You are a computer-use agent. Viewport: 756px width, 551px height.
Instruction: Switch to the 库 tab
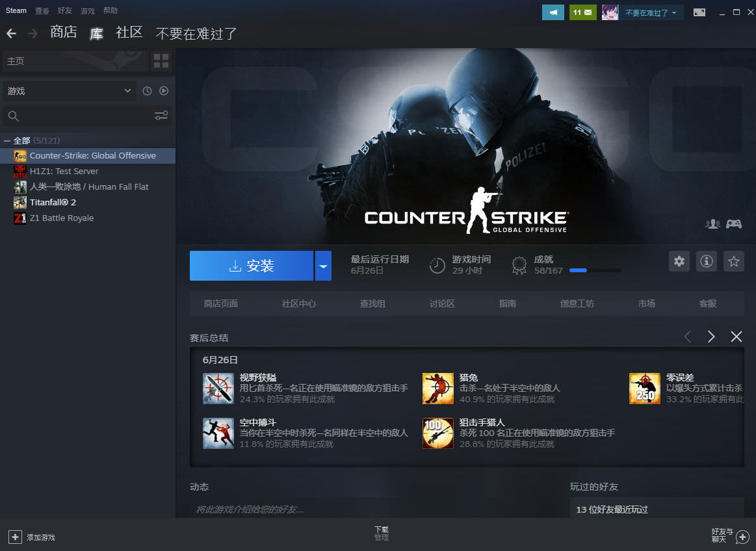pos(96,33)
